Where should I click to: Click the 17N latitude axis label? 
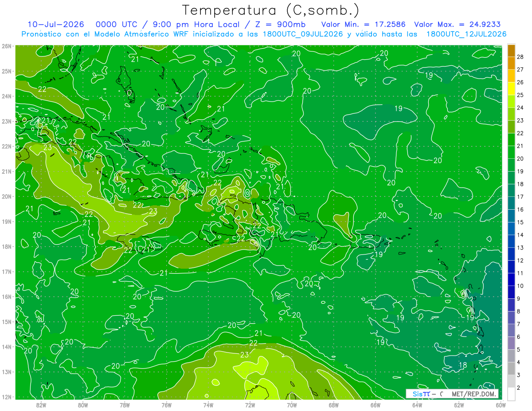click(7, 272)
